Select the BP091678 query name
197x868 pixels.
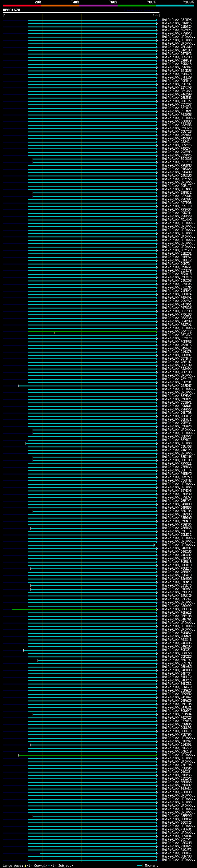click(11, 10)
